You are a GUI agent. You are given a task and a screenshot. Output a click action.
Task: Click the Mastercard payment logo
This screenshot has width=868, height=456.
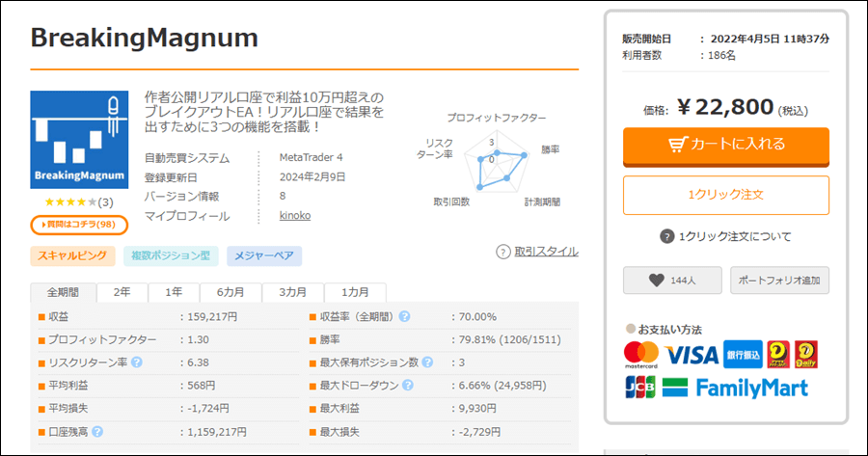[x=641, y=356]
